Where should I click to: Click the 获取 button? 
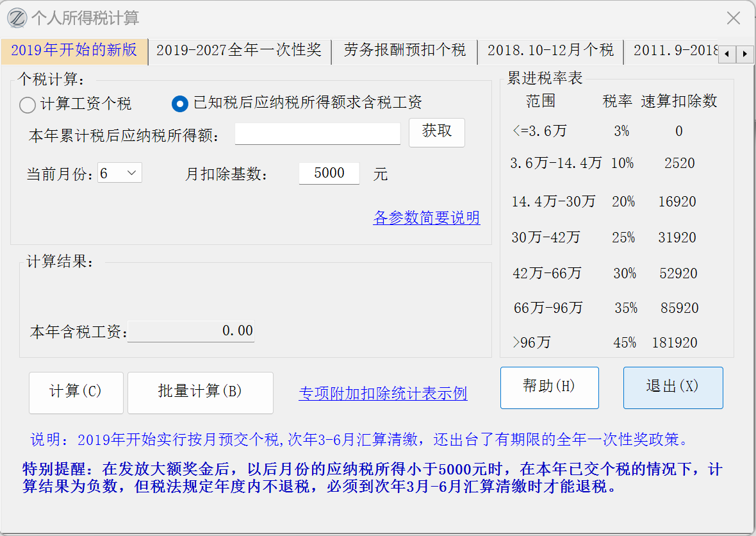(x=436, y=132)
